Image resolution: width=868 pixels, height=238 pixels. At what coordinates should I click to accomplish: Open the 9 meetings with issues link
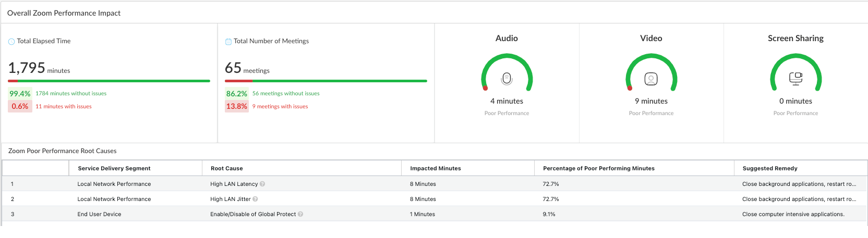pos(280,107)
